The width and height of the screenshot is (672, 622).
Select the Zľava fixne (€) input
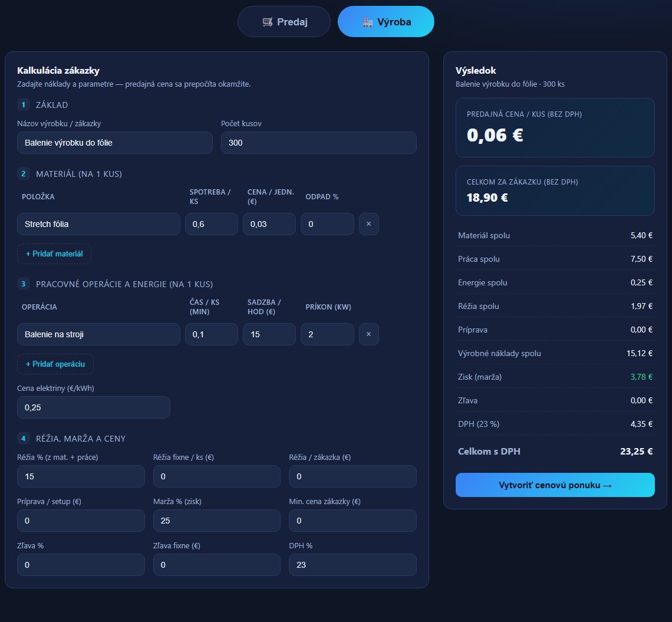(x=217, y=565)
